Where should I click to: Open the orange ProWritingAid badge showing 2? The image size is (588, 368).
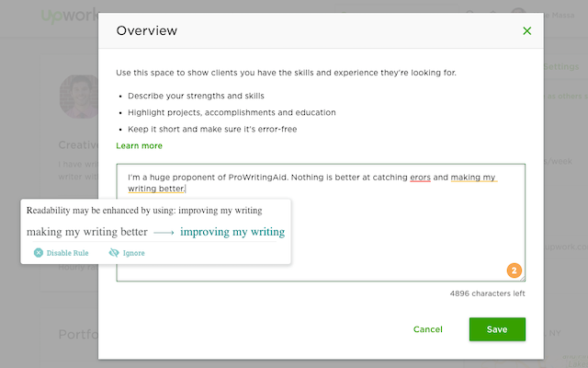(x=514, y=270)
